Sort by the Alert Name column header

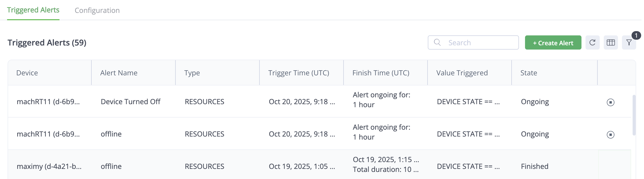point(119,73)
